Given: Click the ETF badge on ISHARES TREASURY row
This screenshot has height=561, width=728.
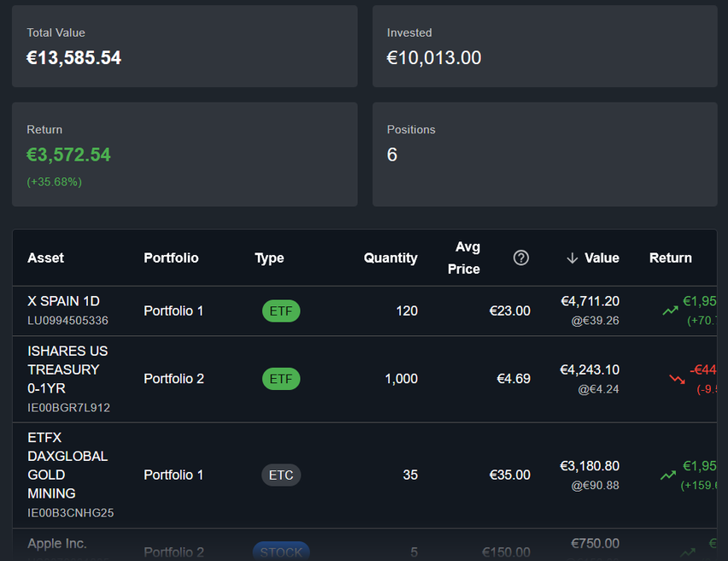Looking at the screenshot, I should (x=281, y=379).
